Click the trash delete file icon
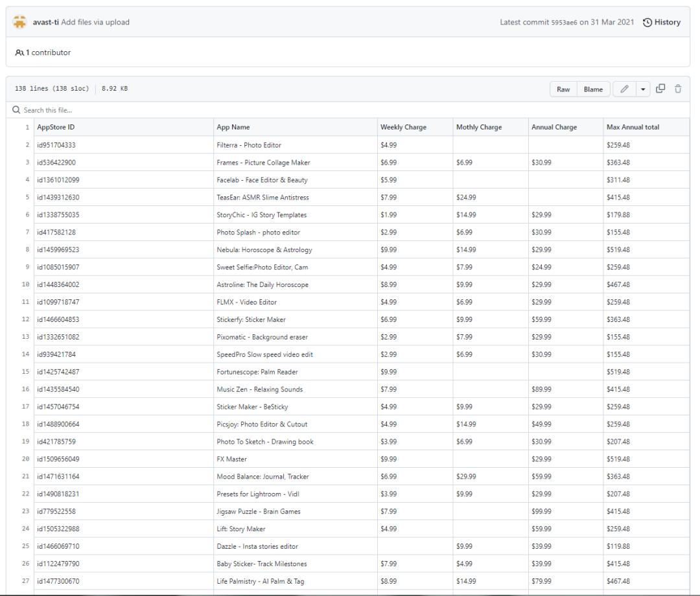700x596 pixels. coord(678,89)
